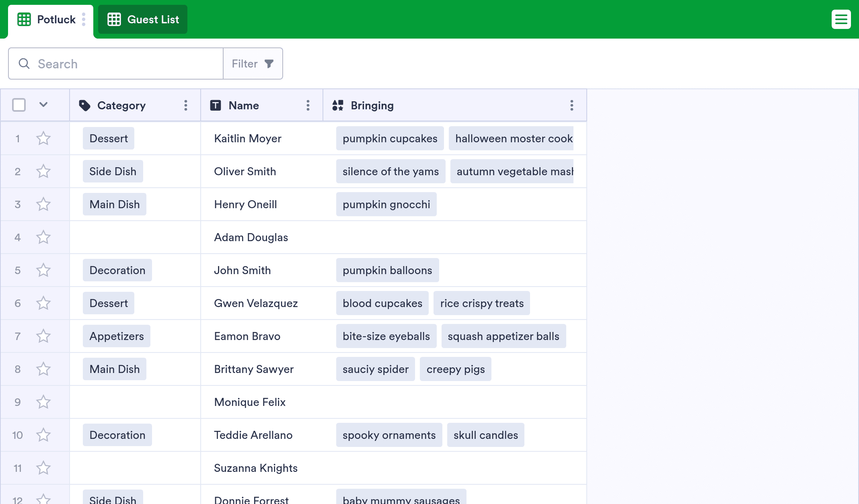Sort by the Category column header
The width and height of the screenshot is (859, 504).
pyautogui.click(x=135, y=105)
